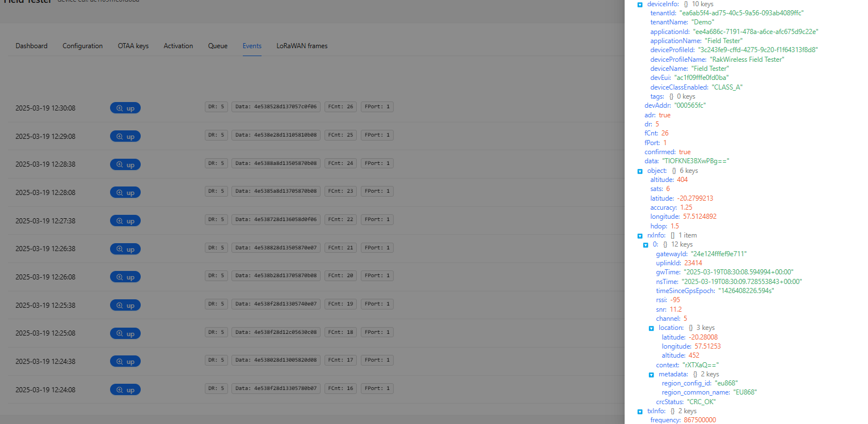Click magnifier icon on 12:26:08 event

point(120,277)
